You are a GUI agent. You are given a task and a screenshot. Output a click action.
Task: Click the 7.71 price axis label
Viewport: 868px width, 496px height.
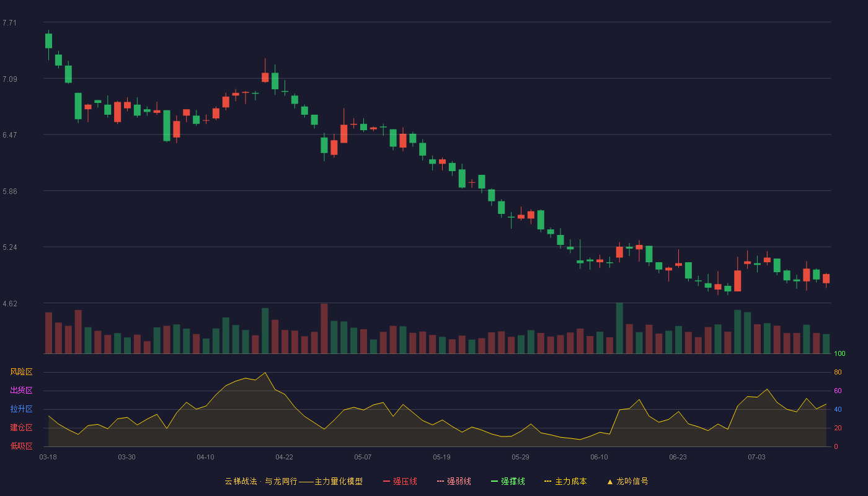(10, 23)
